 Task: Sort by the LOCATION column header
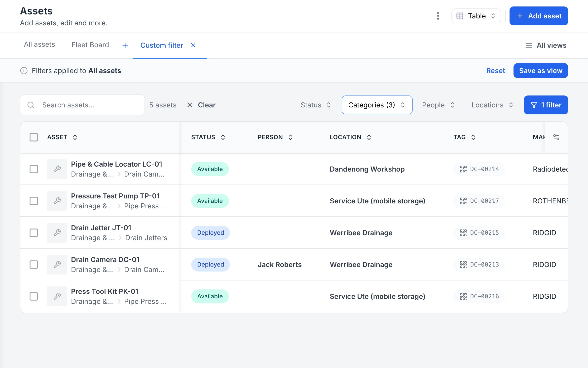click(x=350, y=137)
